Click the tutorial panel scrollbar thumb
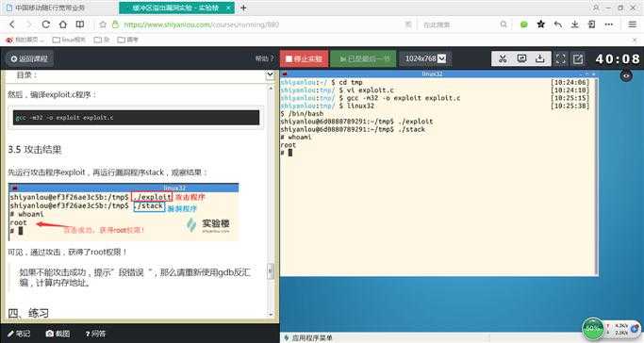The width and height of the screenshot is (644, 343). (271, 271)
